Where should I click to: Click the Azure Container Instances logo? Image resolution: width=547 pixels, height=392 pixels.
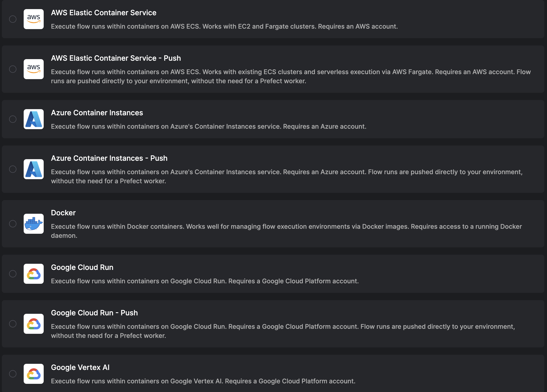[x=33, y=119]
